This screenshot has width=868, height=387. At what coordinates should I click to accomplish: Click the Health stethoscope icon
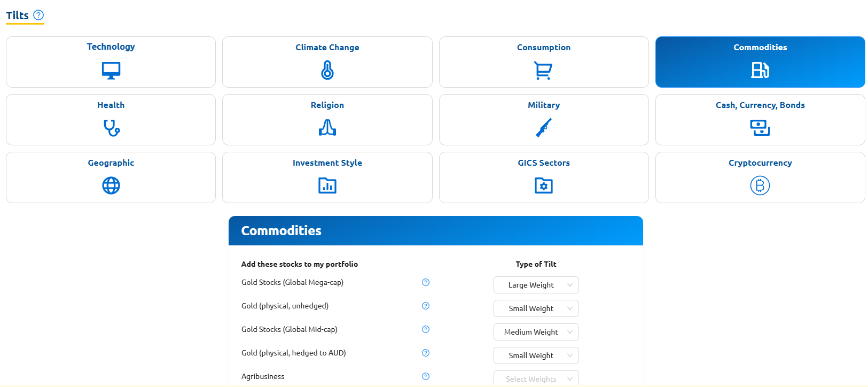pos(111,128)
